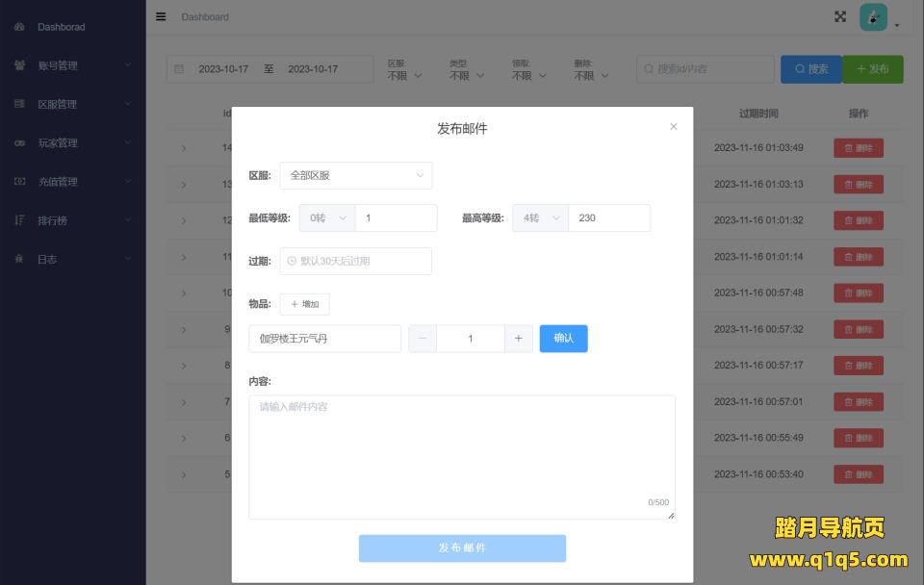Open 玩家管理 sidebar menu
Viewport: 924px width, 585px height.
tap(72, 143)
